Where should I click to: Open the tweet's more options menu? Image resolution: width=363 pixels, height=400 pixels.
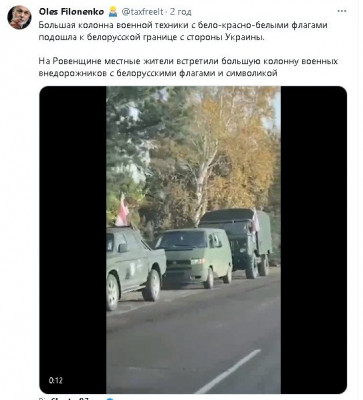point(342,11)
